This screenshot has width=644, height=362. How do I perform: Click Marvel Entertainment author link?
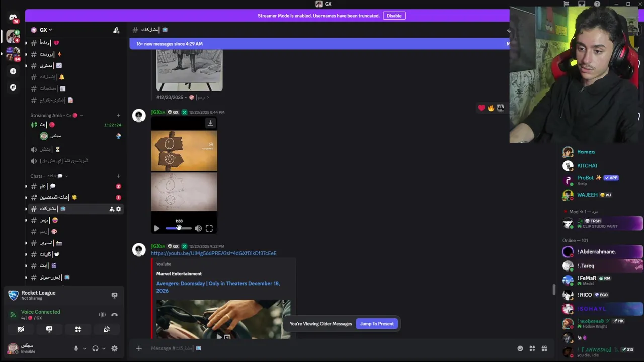pyautogui.click(x=179, y=274)
